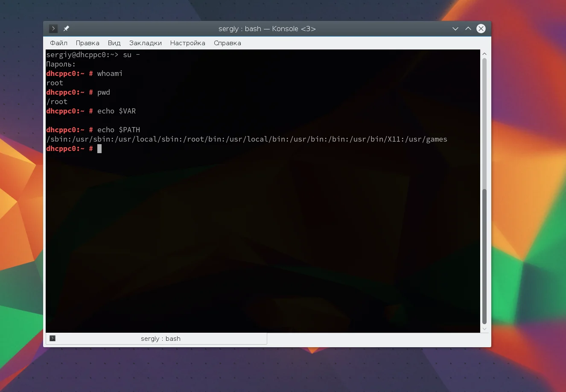566x392 pixels.
Task: Click the "Пароль:" prompt line
Action: coord(61,64)
